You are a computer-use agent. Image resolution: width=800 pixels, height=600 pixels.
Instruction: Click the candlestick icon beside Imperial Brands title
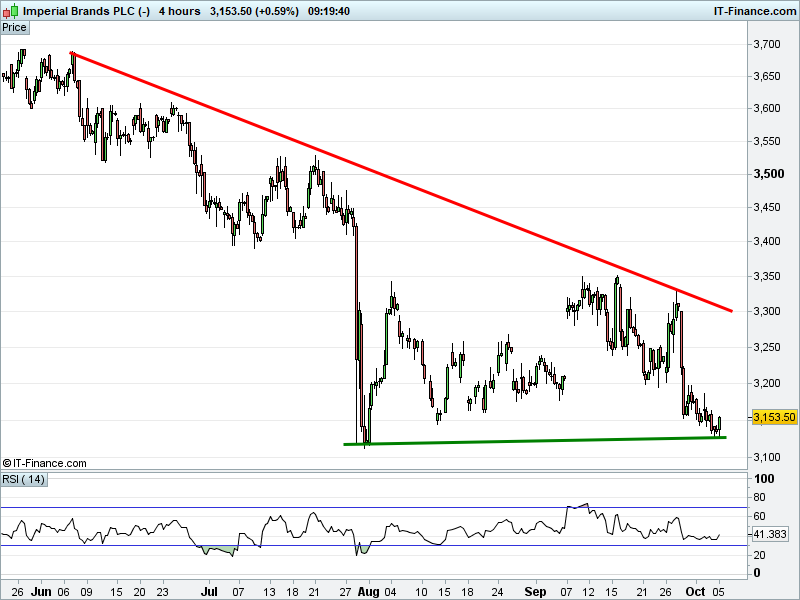[10, 11]
